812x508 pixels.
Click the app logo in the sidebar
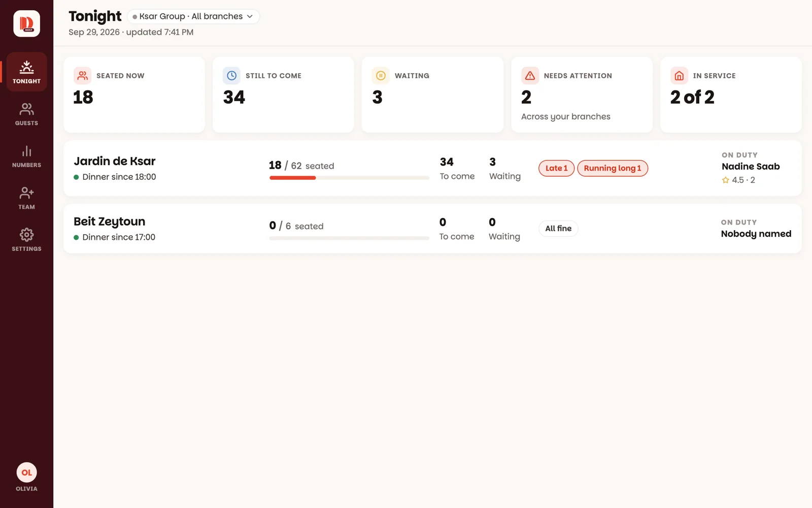click(x=26, y=23)
